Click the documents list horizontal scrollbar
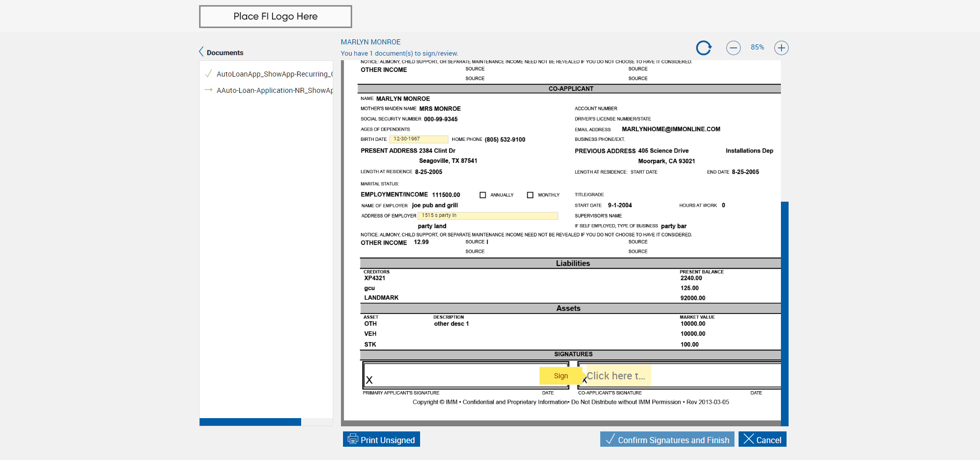The height and width of the screenshot is (460, 980). [x=250, y=422]
